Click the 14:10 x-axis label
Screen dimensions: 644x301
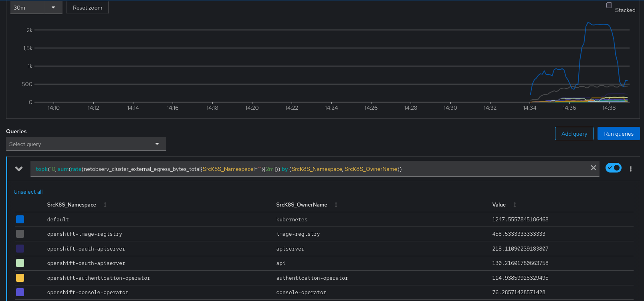(x=53, y=108)
